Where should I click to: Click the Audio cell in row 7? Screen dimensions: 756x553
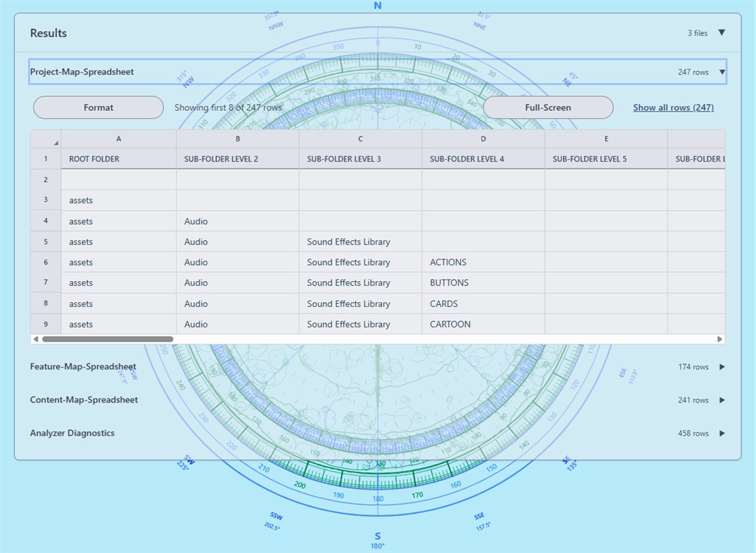click(238, 282)
